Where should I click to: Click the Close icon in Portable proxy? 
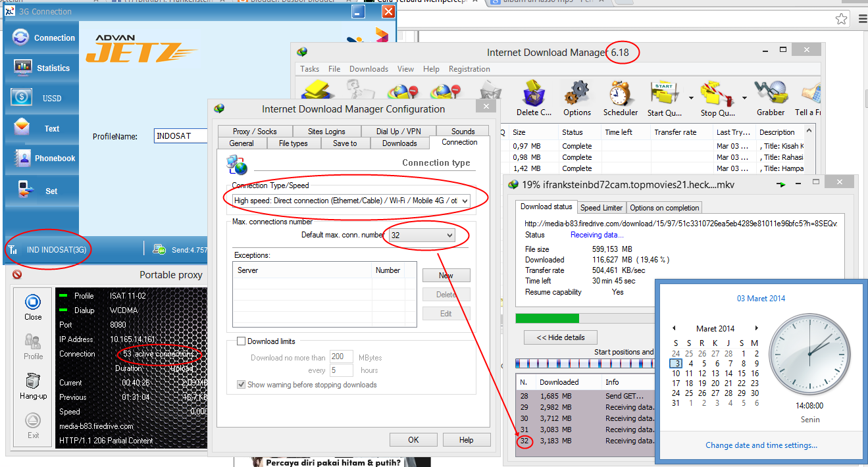coord(33,307)
